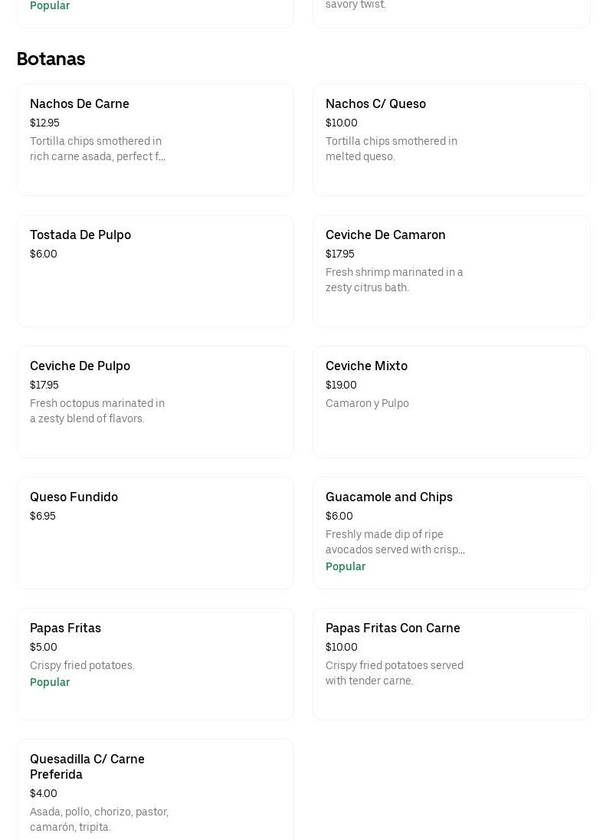Click the $6.95 price under Queso Fundido
Screen dimensions: 616x840
43,517
